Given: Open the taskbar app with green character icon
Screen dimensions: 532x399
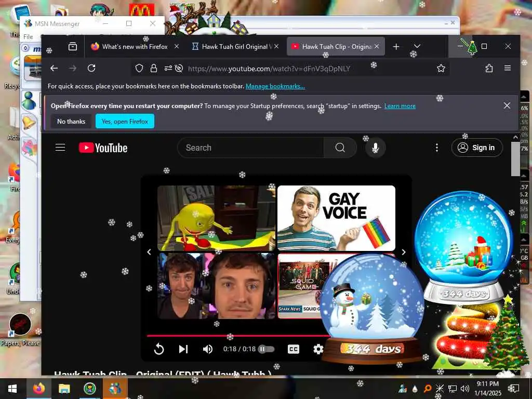Looking at the screenshot, I should (x=89, y=389).
